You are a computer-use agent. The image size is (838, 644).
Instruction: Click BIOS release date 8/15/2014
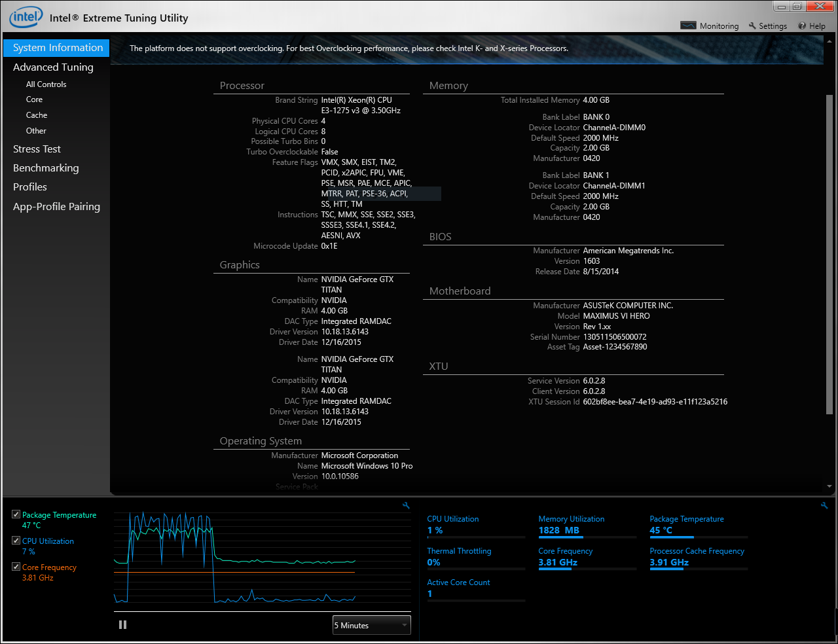601,272
